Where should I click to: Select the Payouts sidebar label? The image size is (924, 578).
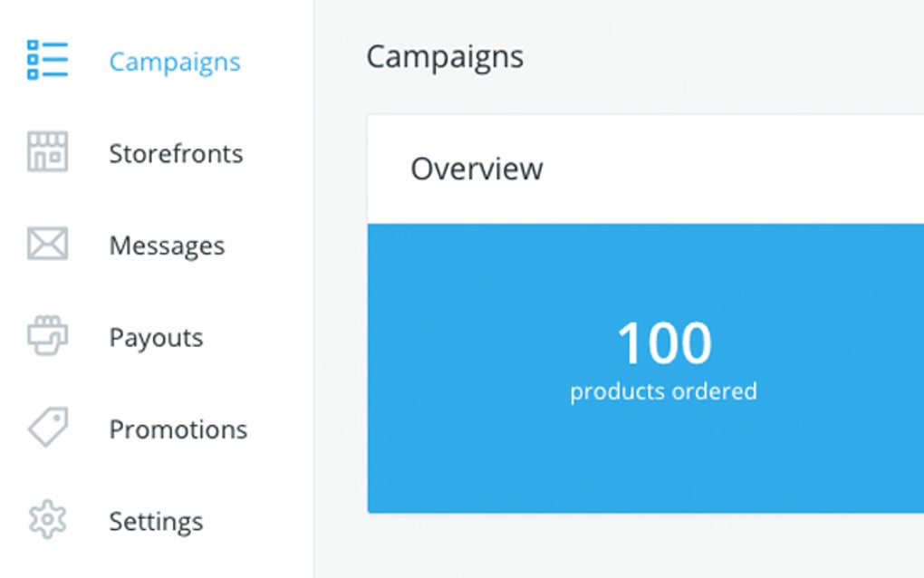(156, 337)
